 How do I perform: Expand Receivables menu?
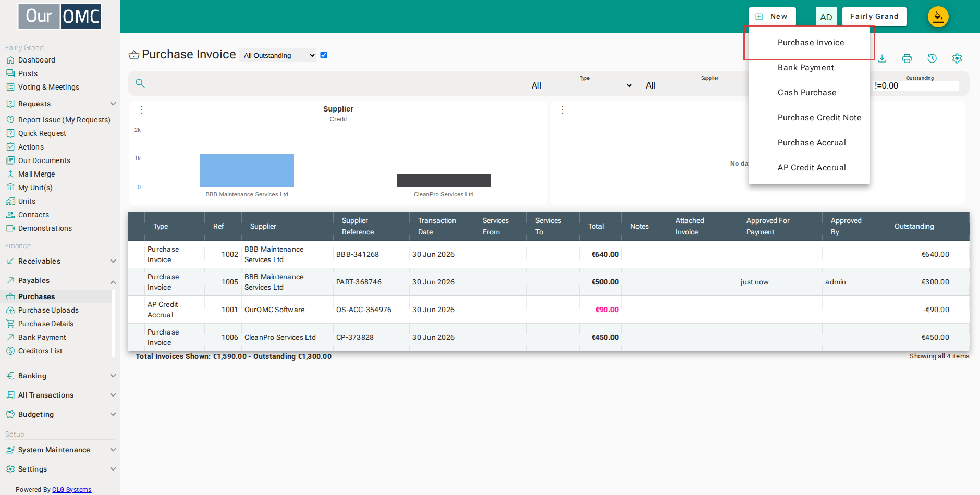[60, 261]
